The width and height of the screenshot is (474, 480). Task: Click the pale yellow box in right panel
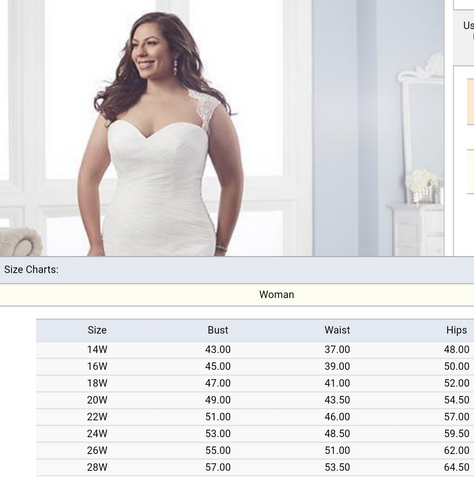coord(470,171)
